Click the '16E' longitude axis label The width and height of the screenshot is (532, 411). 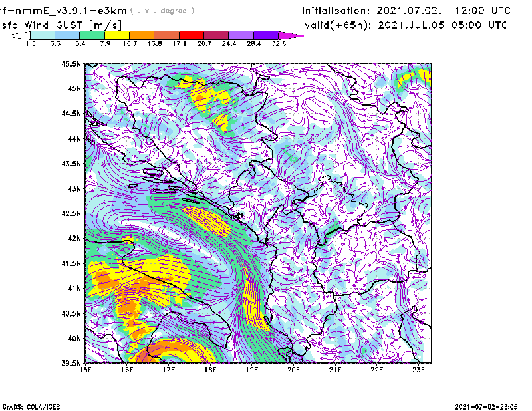[x=127, y=370]
